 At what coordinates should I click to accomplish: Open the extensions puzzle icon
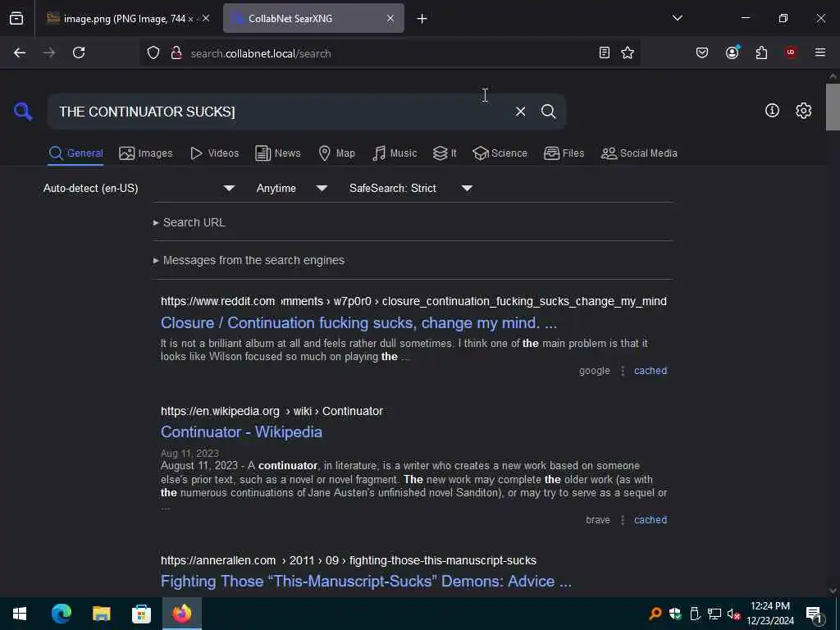[x=761, y=52]
